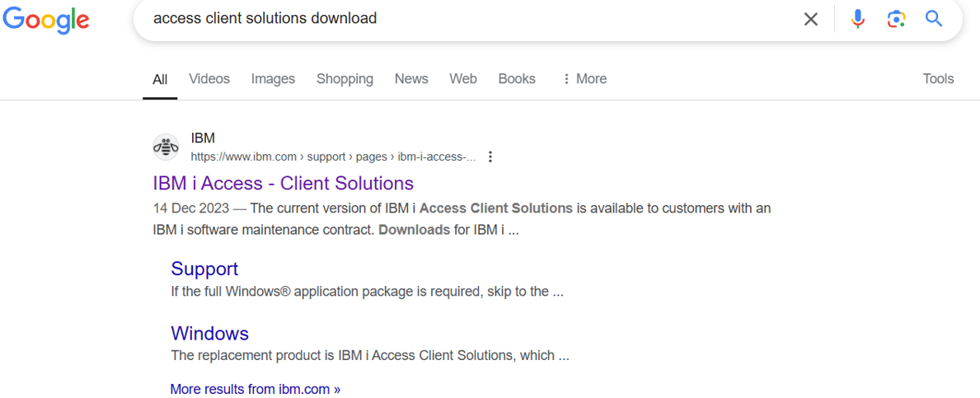Viewport: 980px width, 398px height.
Task: Click More results from ibm.com
Action: coord(256,389)
